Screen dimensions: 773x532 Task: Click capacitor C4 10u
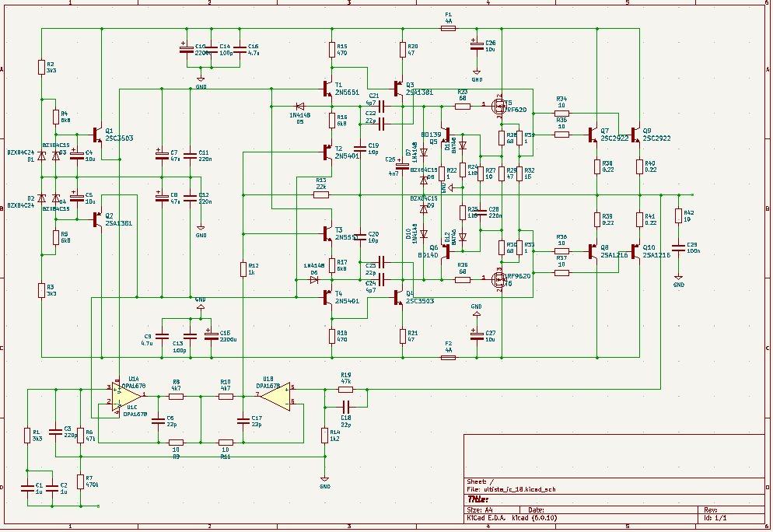pos(77,156)
